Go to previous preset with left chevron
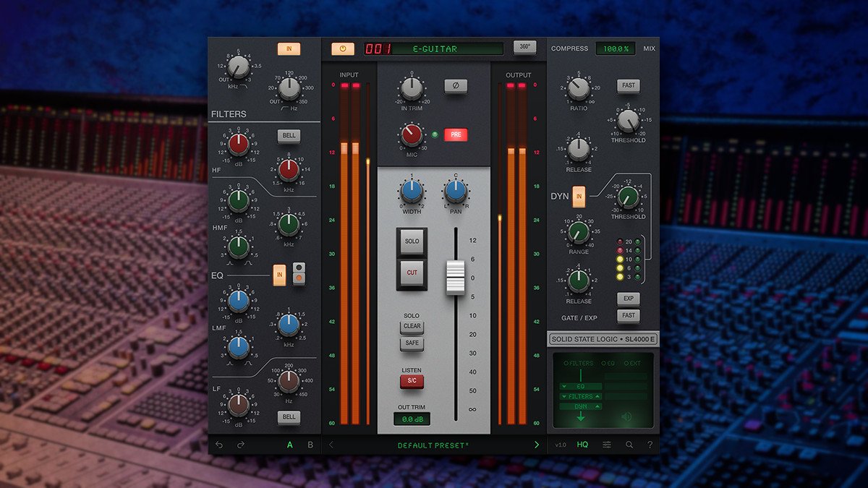 [x=331, y=445]
